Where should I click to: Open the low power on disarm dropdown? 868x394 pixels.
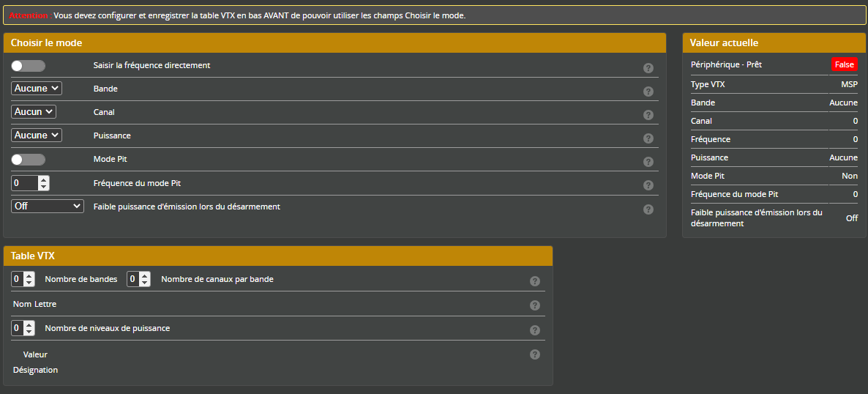[48, 207]
